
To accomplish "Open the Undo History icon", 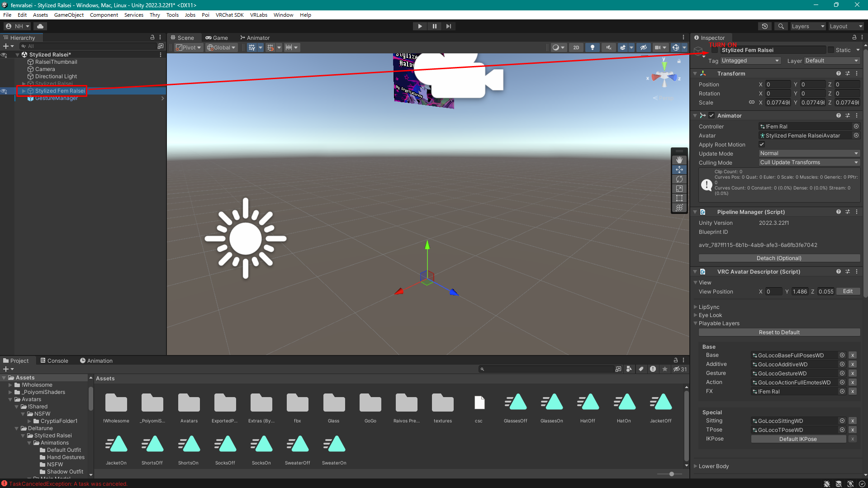I will [x=765, y=26].
